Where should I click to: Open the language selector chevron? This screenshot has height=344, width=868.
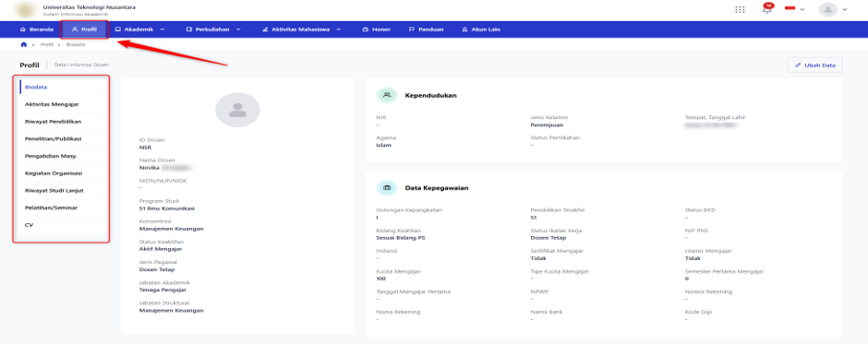[x=802, y=9]
